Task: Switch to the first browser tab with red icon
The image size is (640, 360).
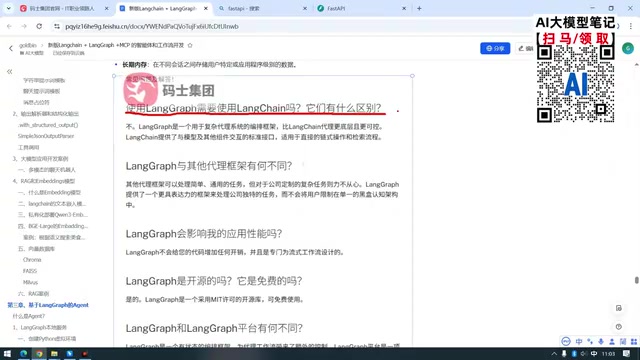Action: point(64,8)
